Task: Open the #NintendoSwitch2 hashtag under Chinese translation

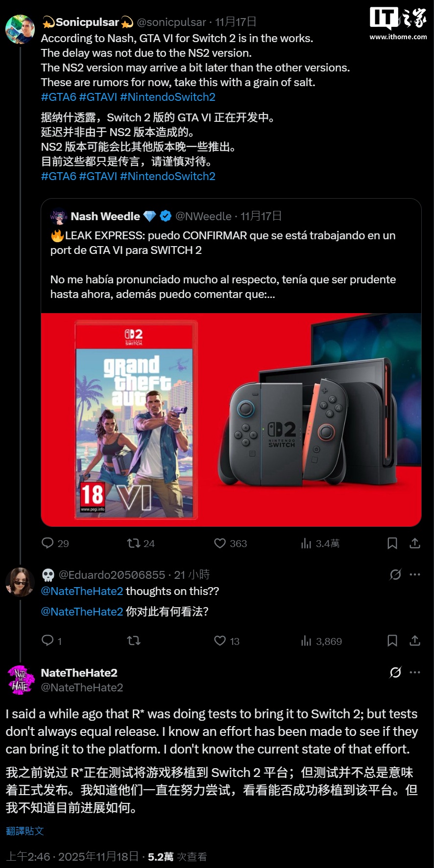Action: 168,176
